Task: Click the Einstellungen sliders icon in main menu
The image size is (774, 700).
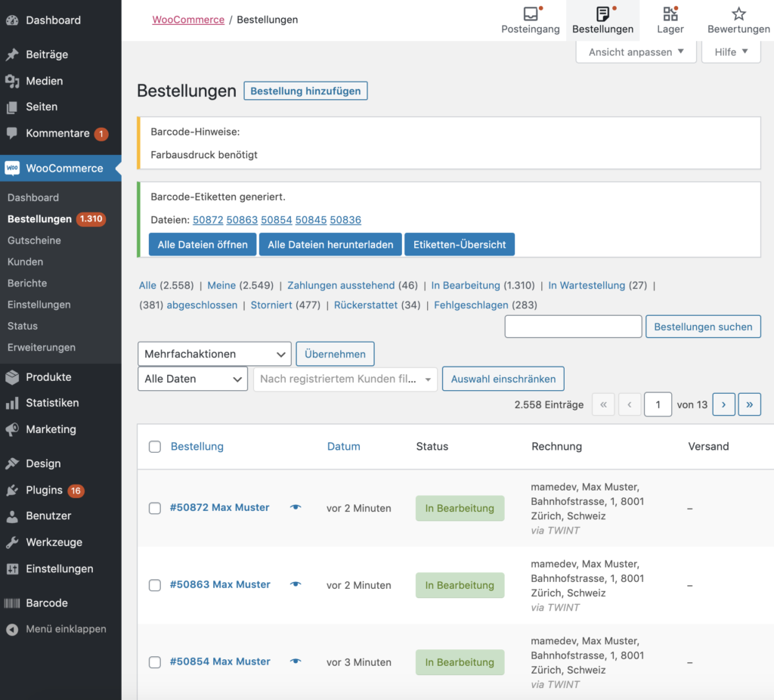Action: click(12, 568)
